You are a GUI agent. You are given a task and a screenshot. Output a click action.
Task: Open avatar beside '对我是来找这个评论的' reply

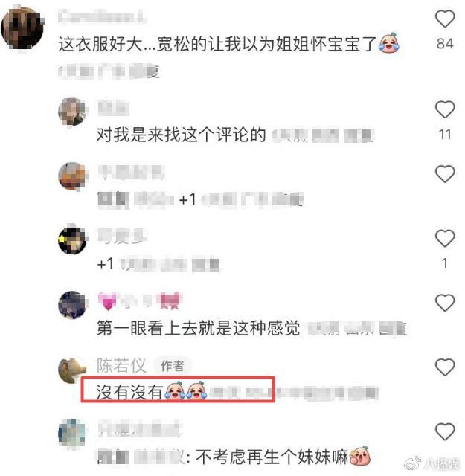coord(72,112)
